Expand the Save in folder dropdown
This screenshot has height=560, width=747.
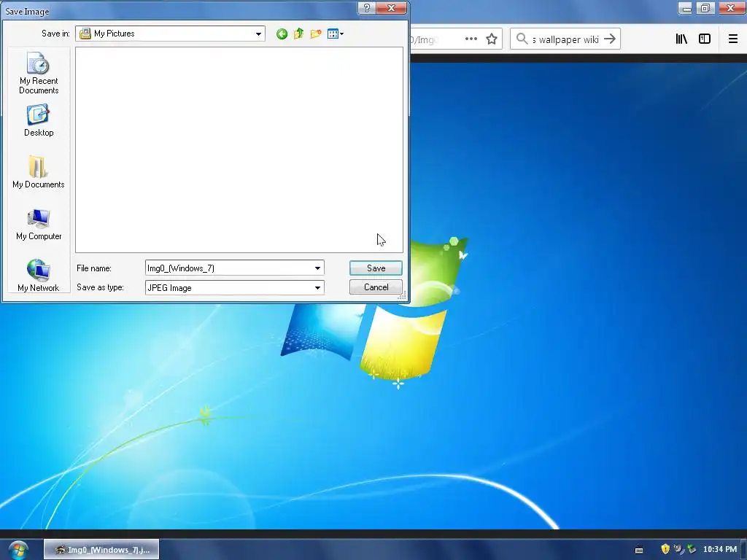pyautogui.click(x=258, y=34)
